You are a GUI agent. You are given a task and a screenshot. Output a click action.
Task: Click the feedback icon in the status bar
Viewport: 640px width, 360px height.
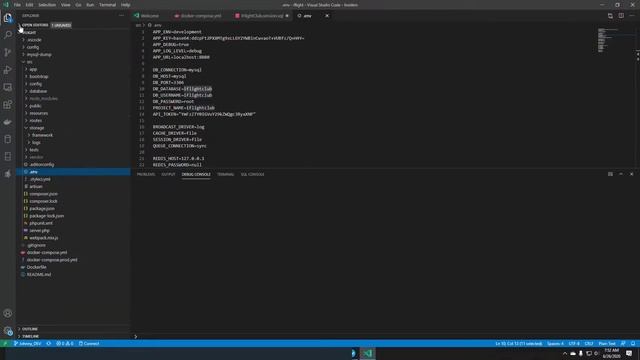pos(623,344)
